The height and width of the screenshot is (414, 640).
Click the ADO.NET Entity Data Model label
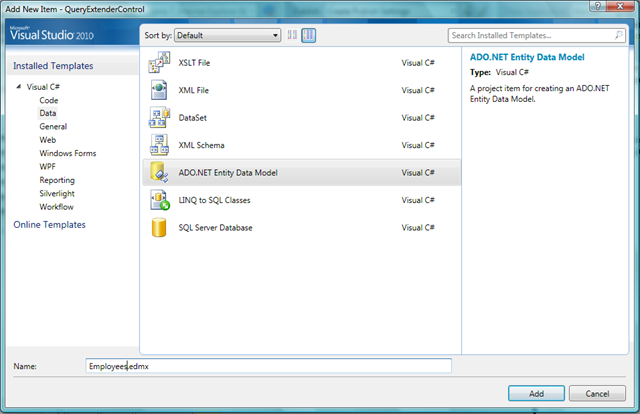click(x=228, y=173)
